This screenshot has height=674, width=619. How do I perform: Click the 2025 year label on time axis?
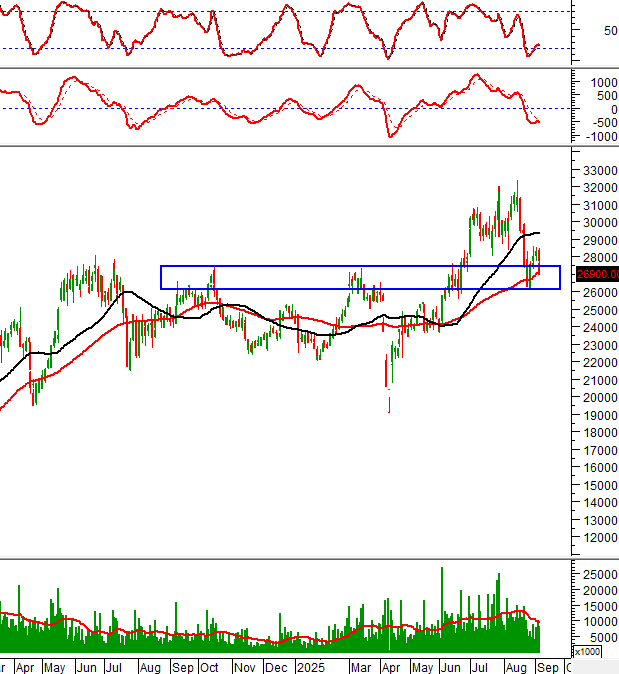[309, 666]
